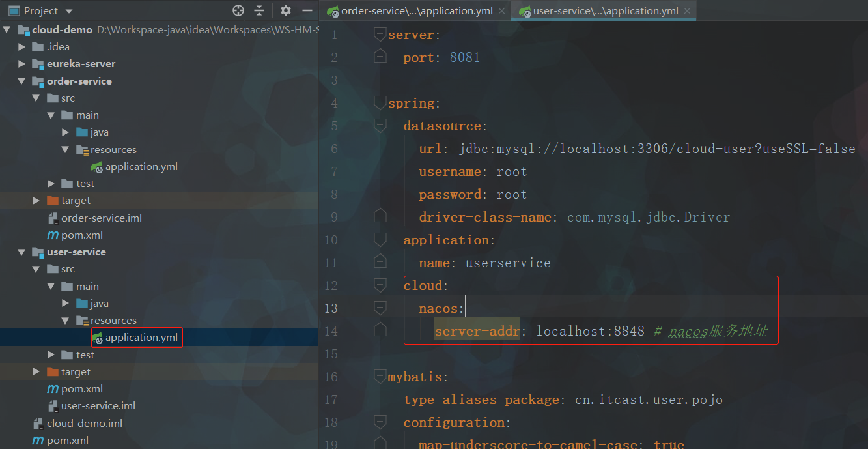Expand target folder under order-service
The height and width of the screenshot is (449, 868).
click(36, 201)
